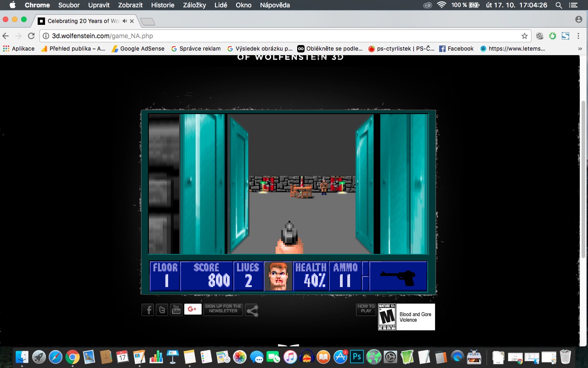Open Calendar from the Dock

(x=122, y=357)
